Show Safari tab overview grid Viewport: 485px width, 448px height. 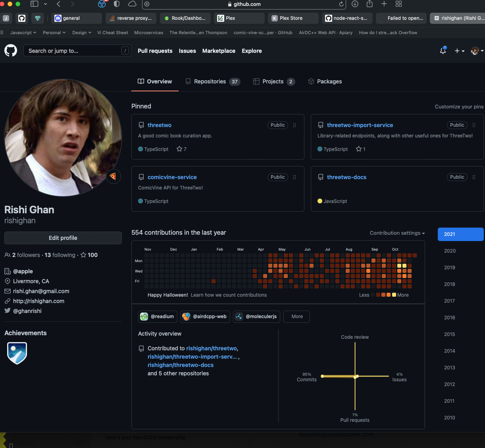398,4
